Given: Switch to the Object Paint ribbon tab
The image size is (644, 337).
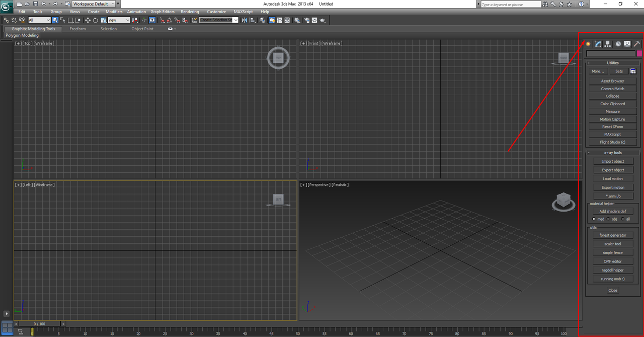Looking at the screenshot, I should tap(142, 29).
